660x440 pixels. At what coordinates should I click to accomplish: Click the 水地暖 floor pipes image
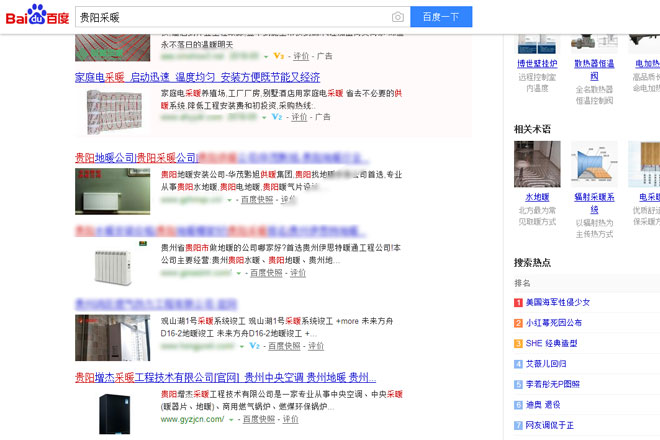point(537,164)
